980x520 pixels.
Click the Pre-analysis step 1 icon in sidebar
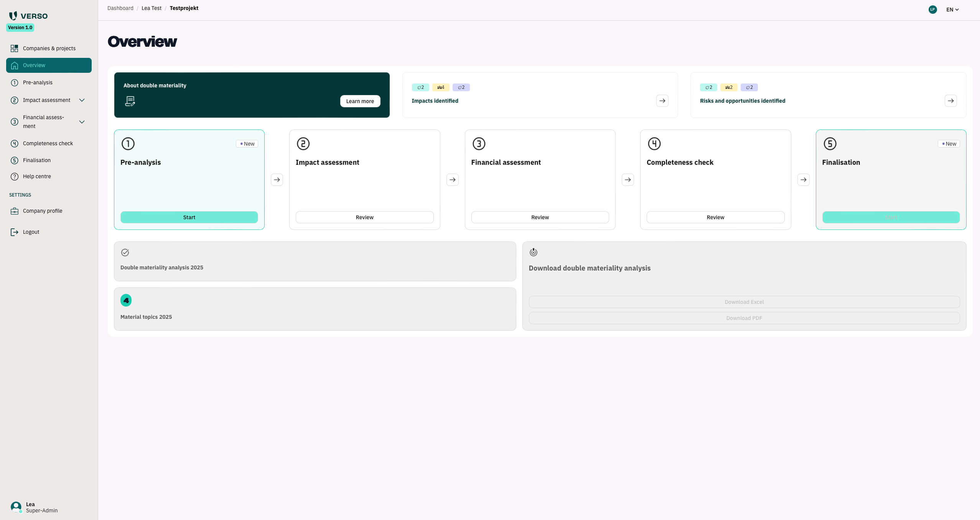(x=15, y=83)
